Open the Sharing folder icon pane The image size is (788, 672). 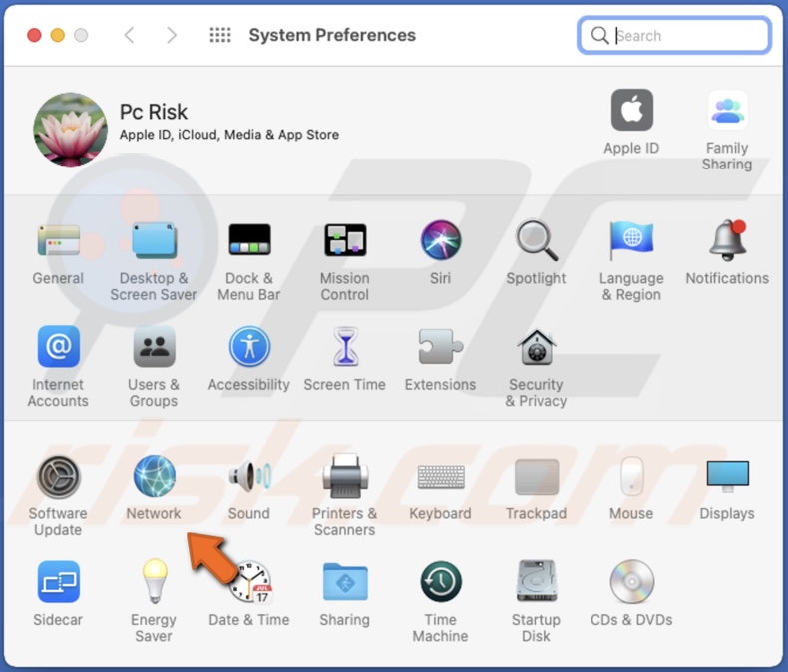(345, 582)
